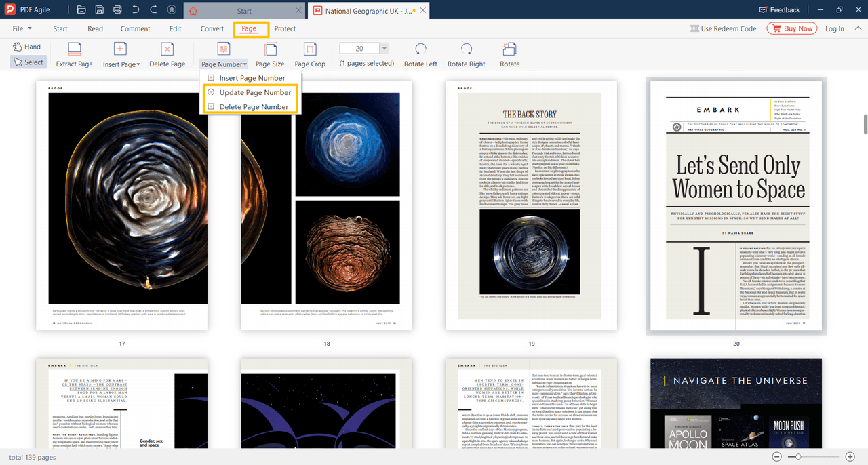Open the File menu dropdown
The width and height of the screenshot is (868, 465).
(x=21, y=29)
